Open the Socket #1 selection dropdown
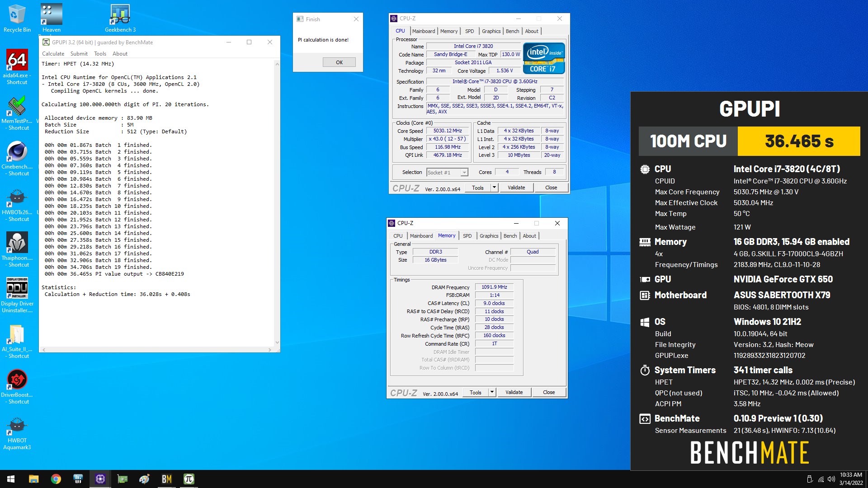868x488 pixels. tap(447, 173)
